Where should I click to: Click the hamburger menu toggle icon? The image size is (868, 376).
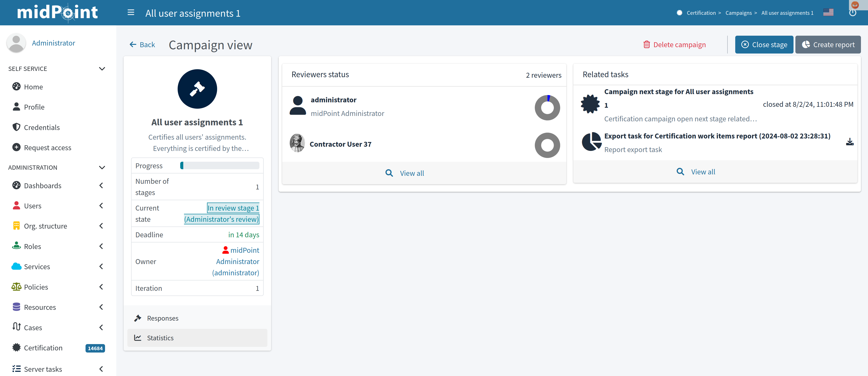click(x=131, y=13)
